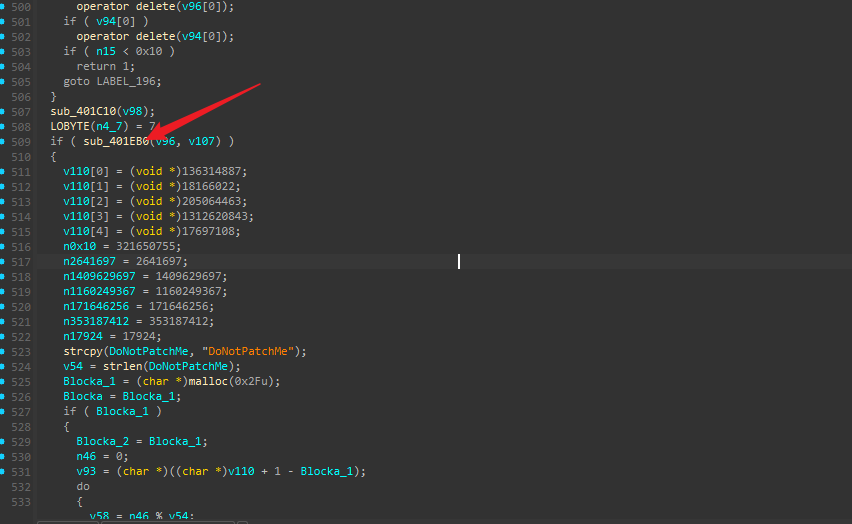Select the 0x10 constant on line 503
Image resolution: width=852 pixels, height=524 pixels.
coord(149,51)
